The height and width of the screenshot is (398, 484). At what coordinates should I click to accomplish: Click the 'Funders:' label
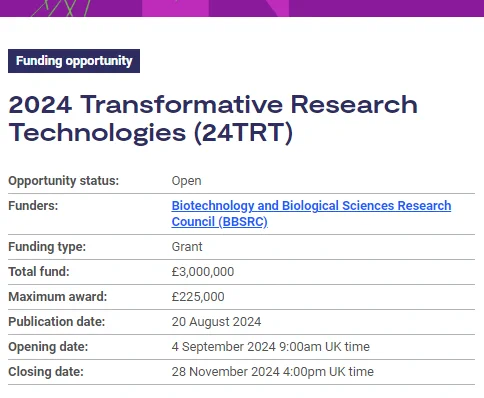(x=33, y=206)
